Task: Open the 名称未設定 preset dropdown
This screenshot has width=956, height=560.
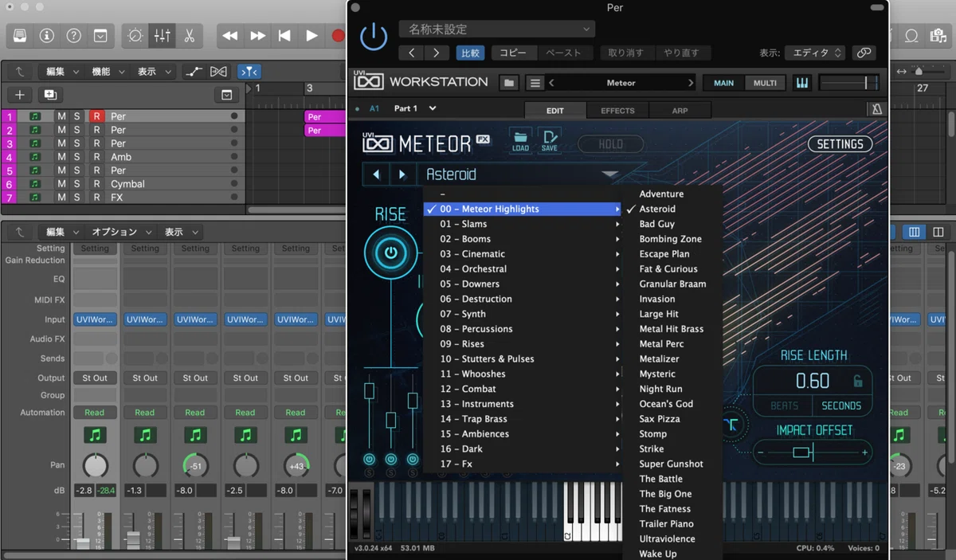Action: (x=496, y=29)
